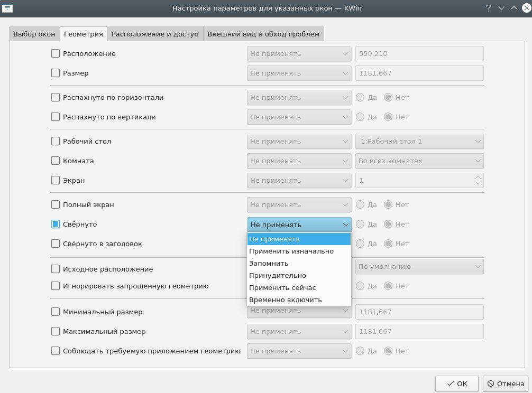Open the Расположение и доступ tab
The image size is (532, 393).
point(155,34)
